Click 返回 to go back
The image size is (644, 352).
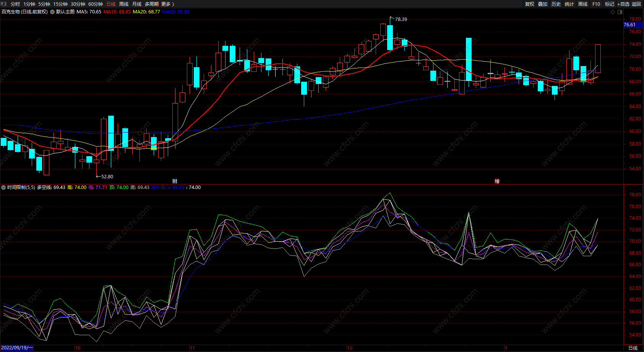point(636,4)
